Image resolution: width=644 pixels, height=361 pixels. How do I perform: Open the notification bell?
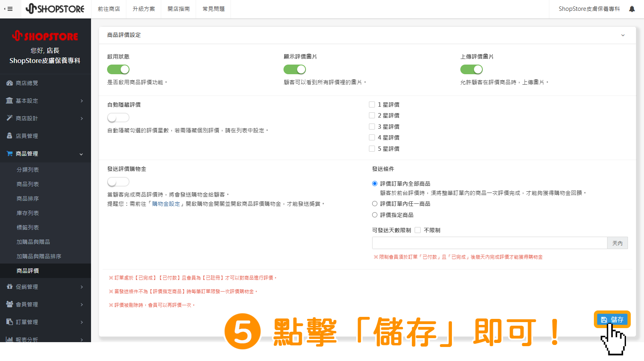point(632,9)
